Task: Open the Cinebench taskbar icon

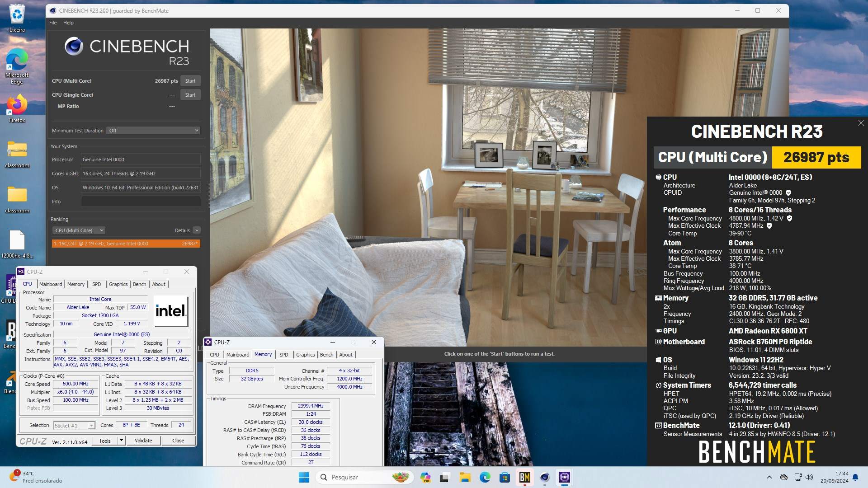Action: coord(544,477)
